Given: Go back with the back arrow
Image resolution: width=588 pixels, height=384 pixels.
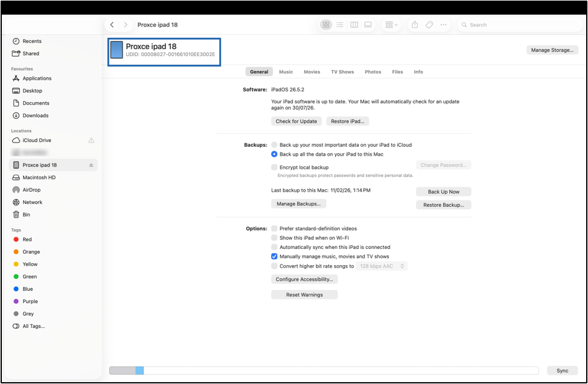Looking at the screenshot, I should [112, 25].
